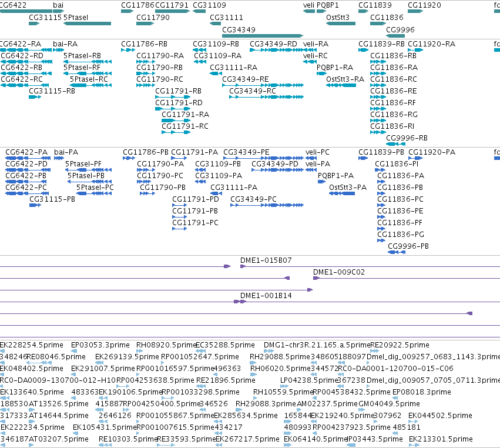Select transcript CG11790-RA
Screen dimensions: 500x448
pos(145,62)
